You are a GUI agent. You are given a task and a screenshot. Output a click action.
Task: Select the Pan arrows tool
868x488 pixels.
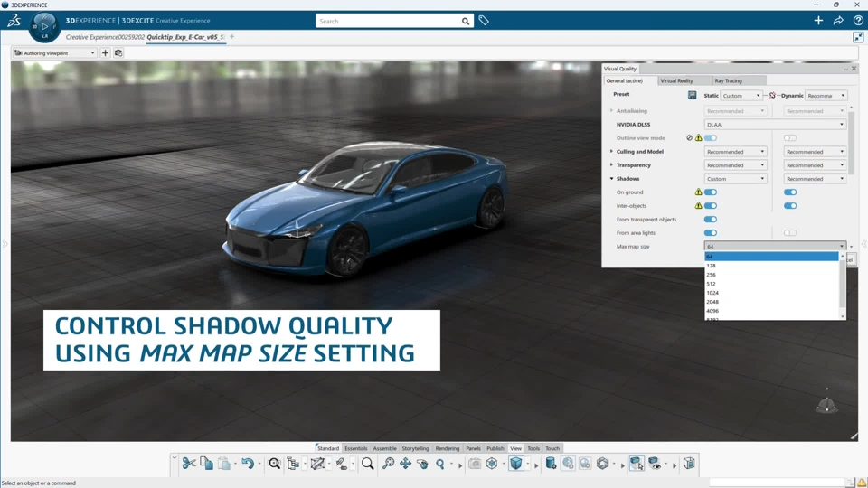(405, 464)
